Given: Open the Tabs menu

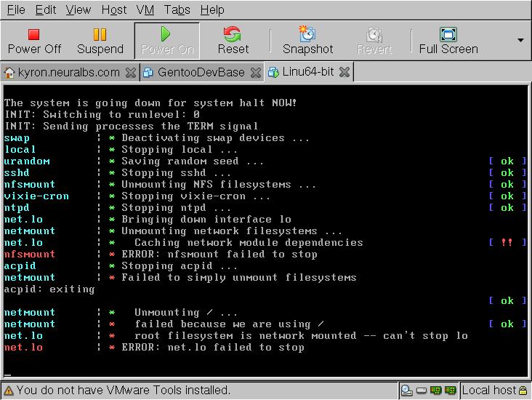Looking at the screenshot, I should [x=177, y=9].
